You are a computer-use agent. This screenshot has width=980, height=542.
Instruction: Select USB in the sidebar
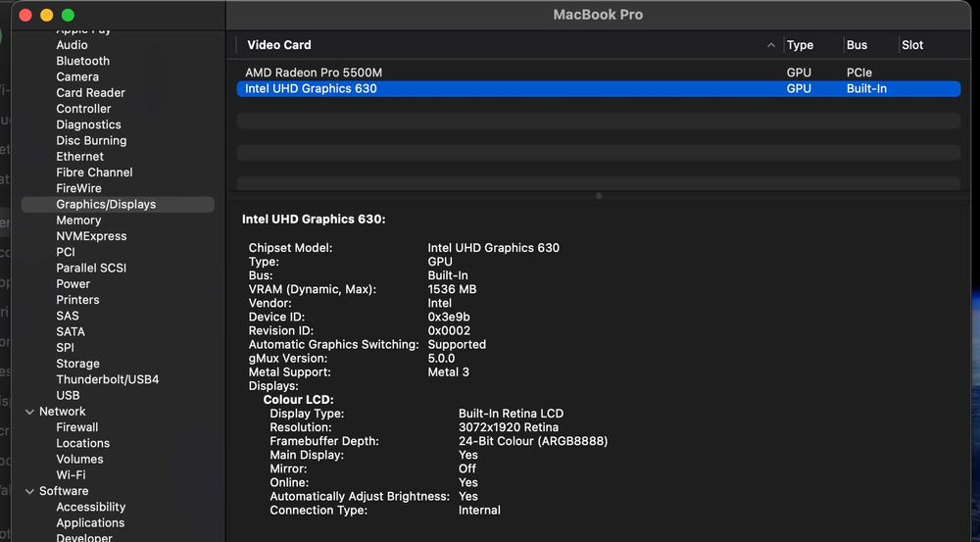68,396
